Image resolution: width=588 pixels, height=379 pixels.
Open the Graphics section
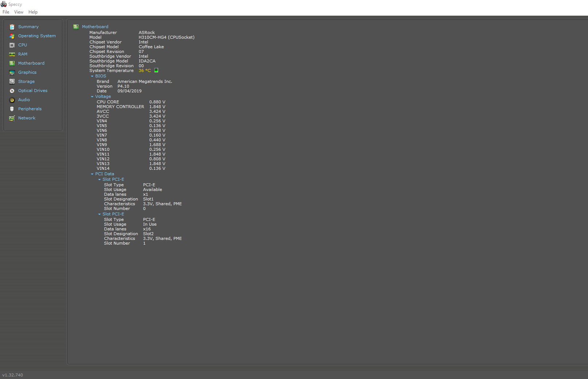pos(27,72)
